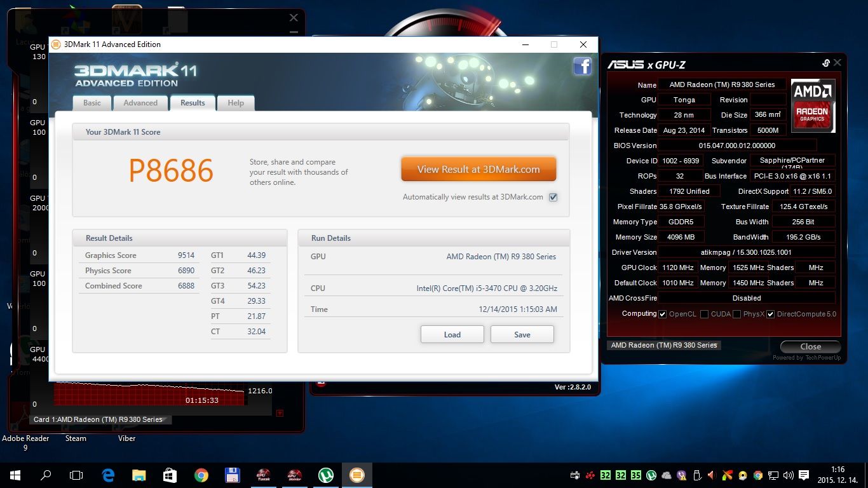Click the Graphics Score value 9514
The height and width of the screenshot is (488, 868).
tap(186, 255)
